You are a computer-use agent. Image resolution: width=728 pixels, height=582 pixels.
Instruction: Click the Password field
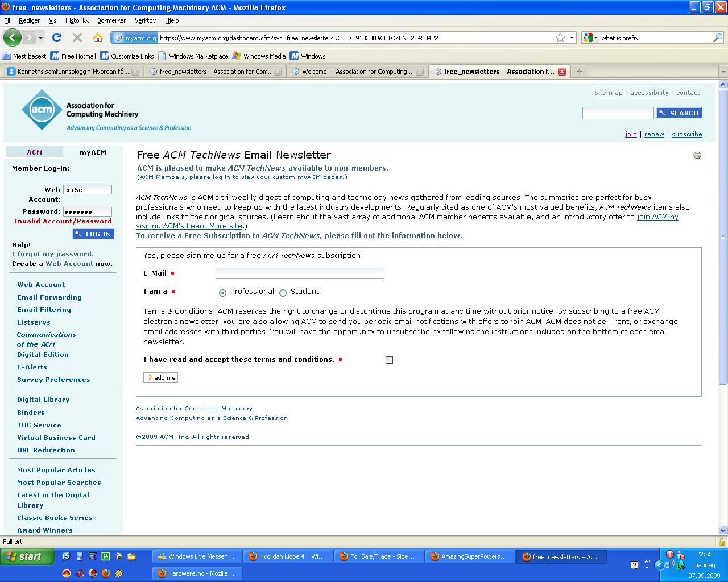88,211
